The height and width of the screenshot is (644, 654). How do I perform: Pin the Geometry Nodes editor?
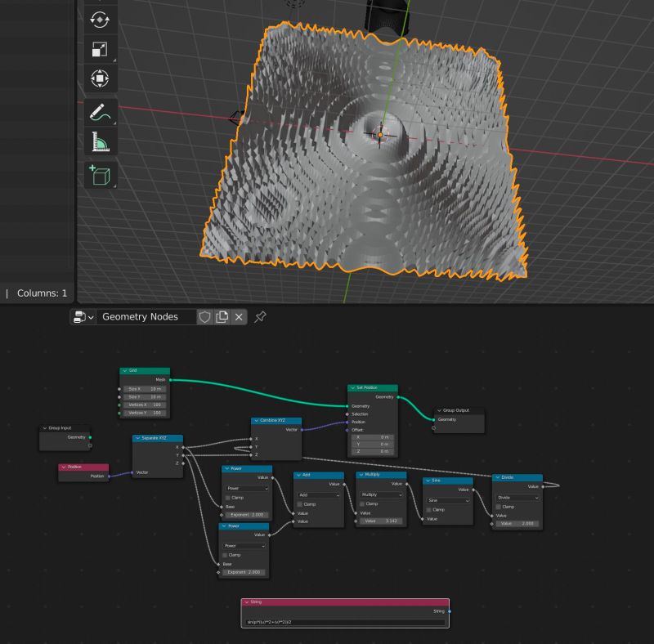tap(260, 316)
